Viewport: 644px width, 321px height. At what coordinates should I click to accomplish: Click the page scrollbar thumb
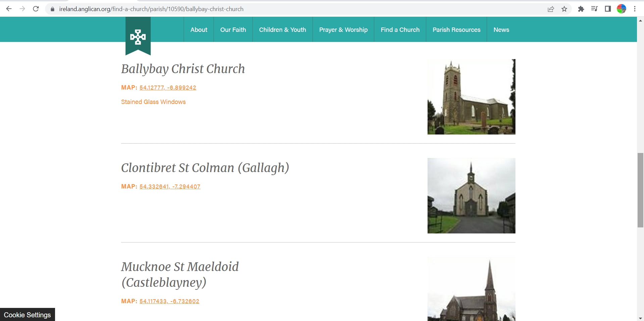coord(640,190)
